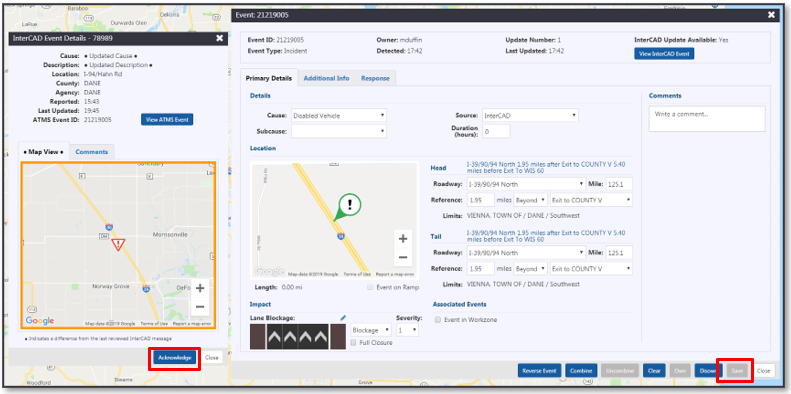The height and width of the screenshot is (394, 791).
Task: Open Terms of Use on InterCAD map
Action: pyautogui.click(x=154, y=324)
